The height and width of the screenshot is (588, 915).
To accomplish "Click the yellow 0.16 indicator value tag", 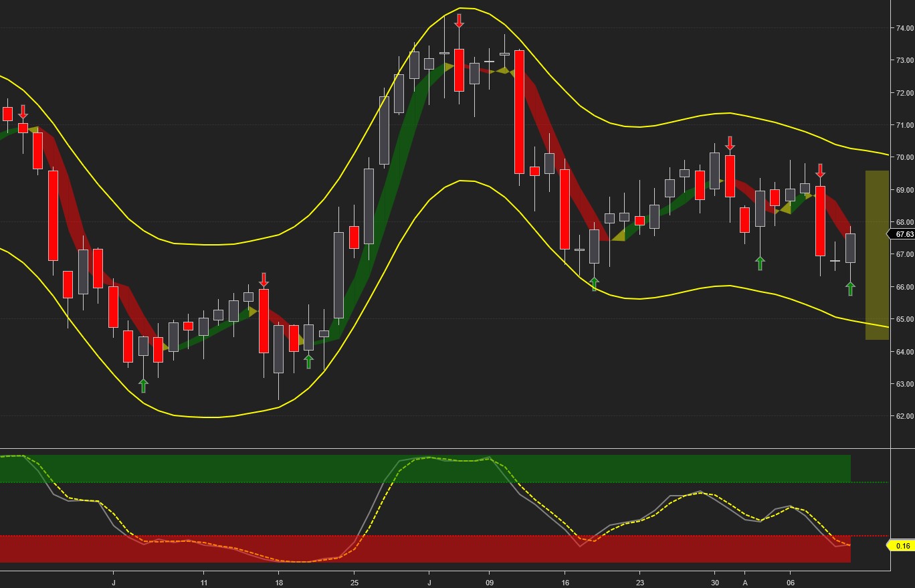I will click(902, 546).
